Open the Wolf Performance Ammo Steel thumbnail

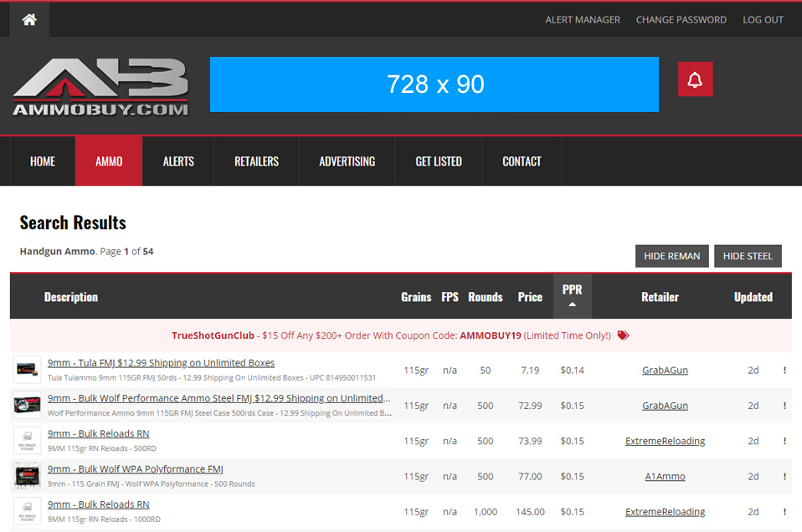(27, 405)
